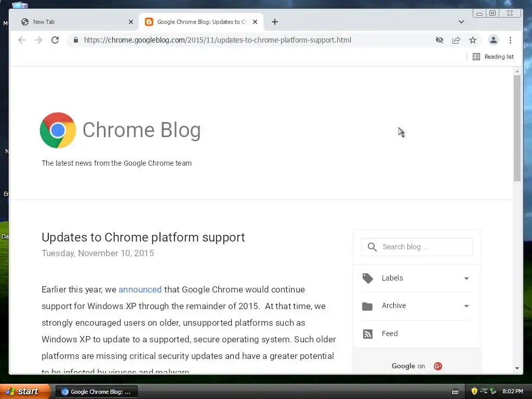Viewport: 532px width, 399px height.
Task: Expand the Archive dropdown arrow
Action: point(467,306)
